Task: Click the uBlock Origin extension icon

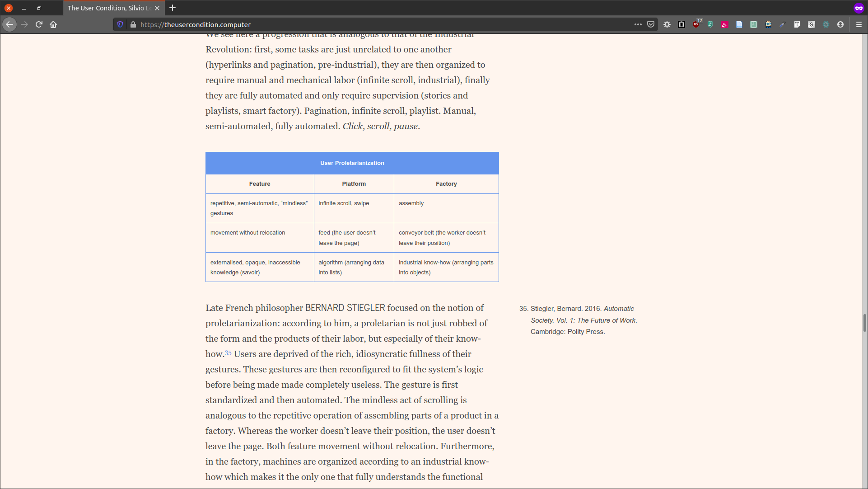Action: pos(696,24)
